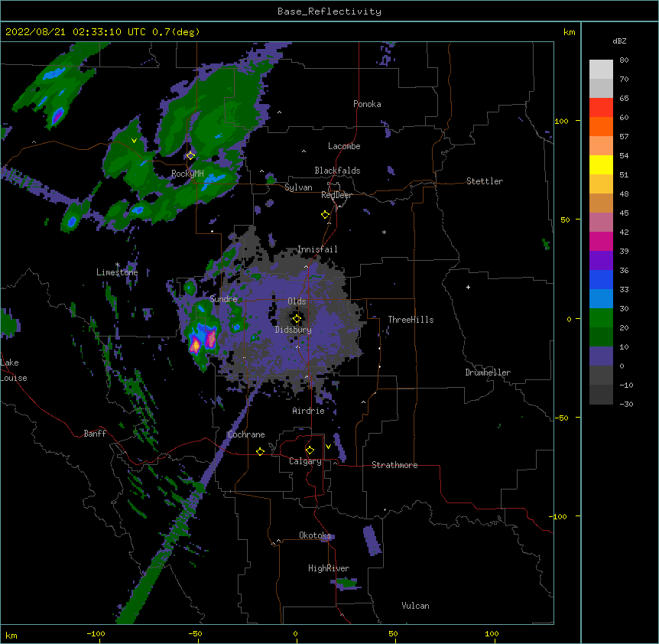Click the yellow V marker northwest of RockyMH
This screenshot has height=644, width=659.
(x=134, y=141)
